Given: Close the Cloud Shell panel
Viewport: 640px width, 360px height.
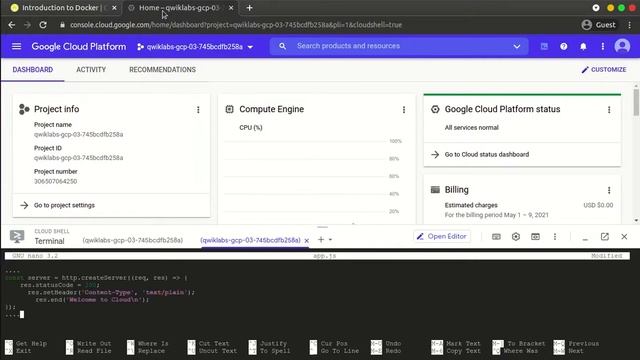Looking at the screenshot, I should [624, 237].
